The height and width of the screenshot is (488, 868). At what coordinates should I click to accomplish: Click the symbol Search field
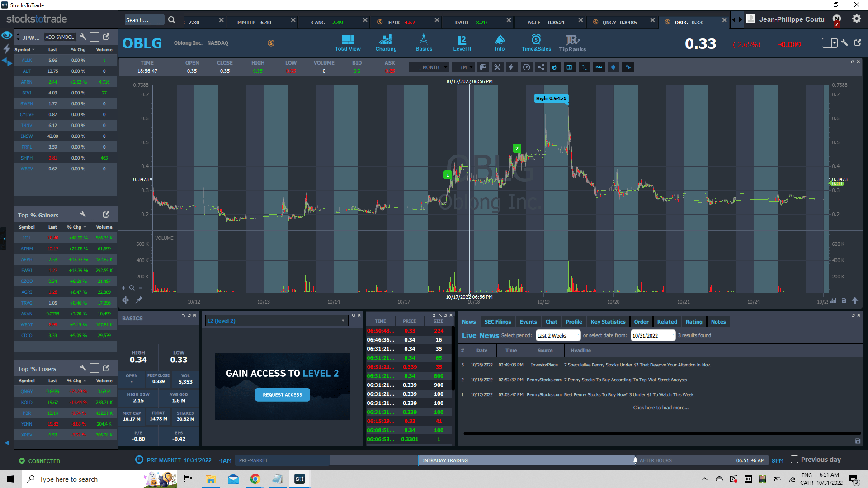click(x=144, y=20)
